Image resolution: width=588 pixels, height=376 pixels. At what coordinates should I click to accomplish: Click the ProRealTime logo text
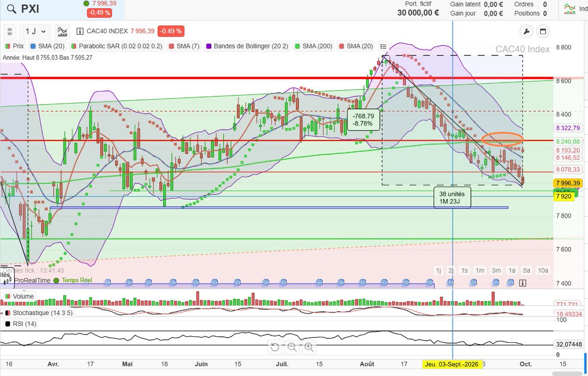tap(32, 281)
